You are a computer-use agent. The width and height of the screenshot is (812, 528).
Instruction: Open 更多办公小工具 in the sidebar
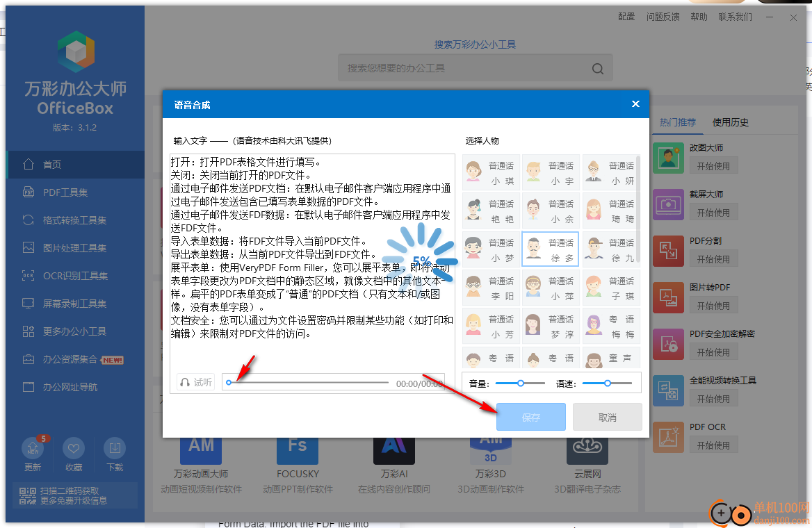pyautogui.click(x=76, y=331)
